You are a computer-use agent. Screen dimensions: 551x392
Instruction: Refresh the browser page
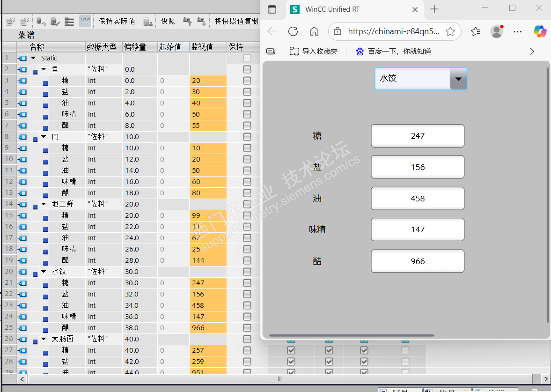pyautogui.click(x=293, y=32)
